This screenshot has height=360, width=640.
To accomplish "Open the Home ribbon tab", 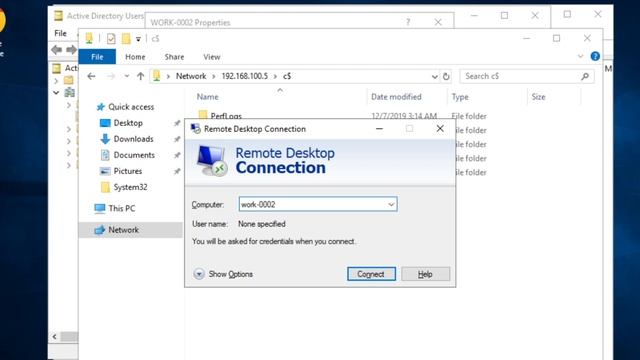I will coord(135,57).
